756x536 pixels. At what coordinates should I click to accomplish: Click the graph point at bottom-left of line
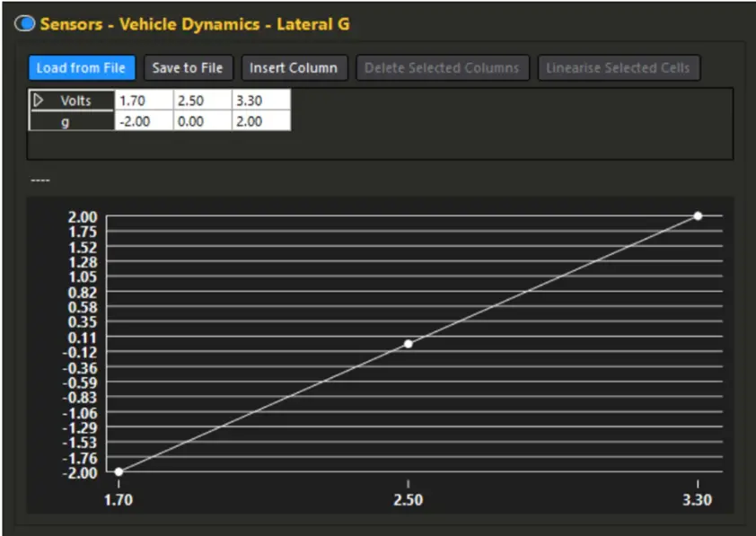coord(119,471)
